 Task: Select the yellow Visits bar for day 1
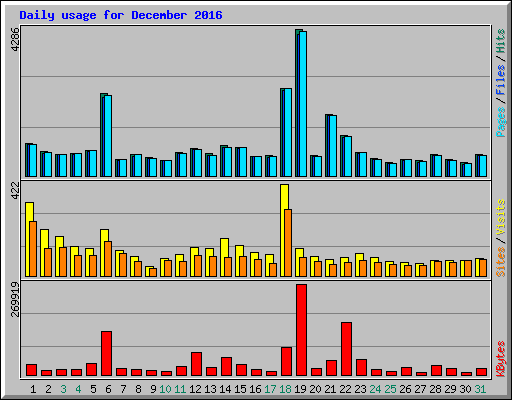pyautogui.click(x=28, y=239)
